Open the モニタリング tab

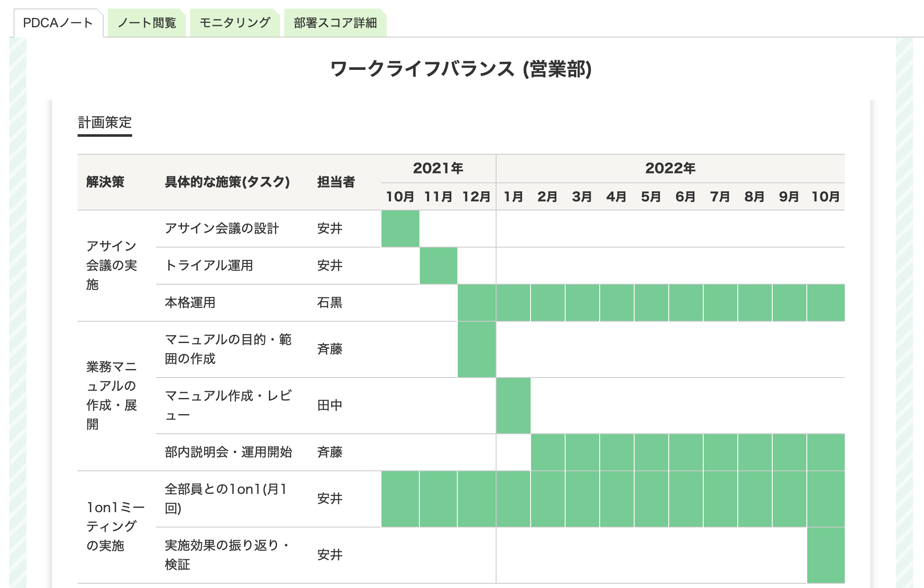(235, 23)
